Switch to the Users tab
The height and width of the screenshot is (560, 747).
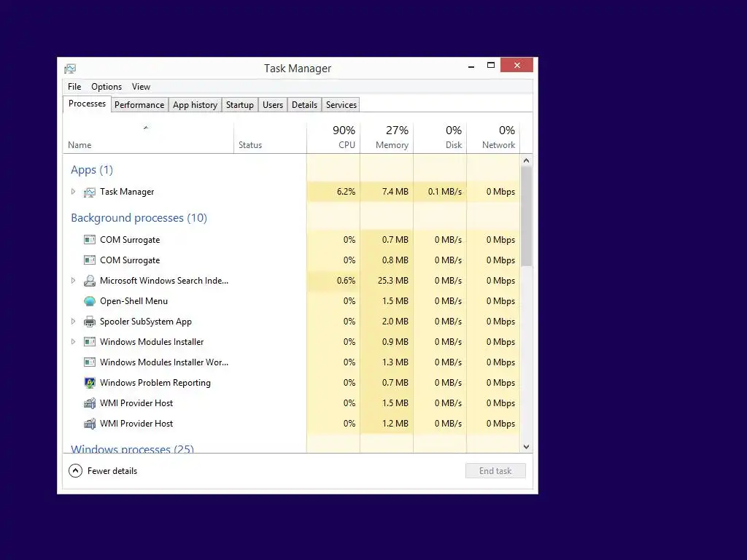[273, 105]
